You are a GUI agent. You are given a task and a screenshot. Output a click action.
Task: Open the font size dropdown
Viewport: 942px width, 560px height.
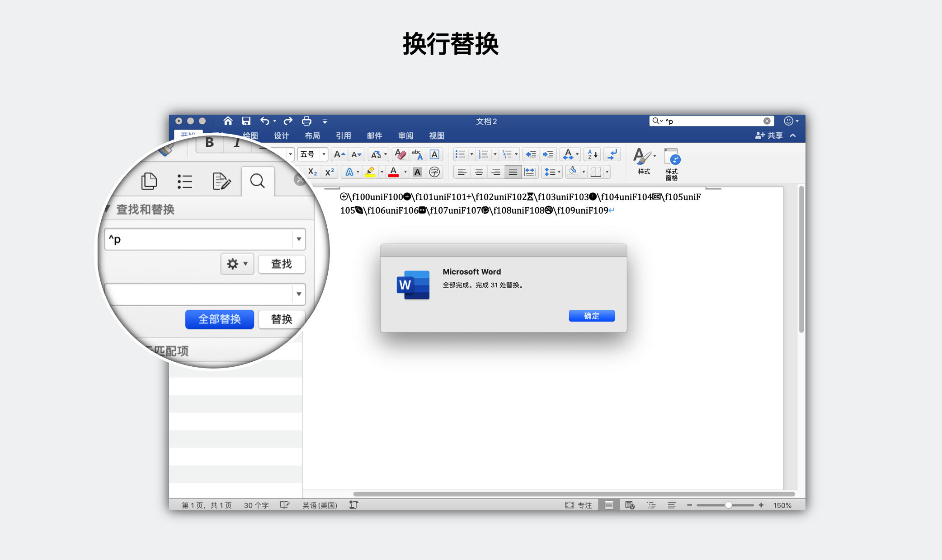tap(324, 154)
